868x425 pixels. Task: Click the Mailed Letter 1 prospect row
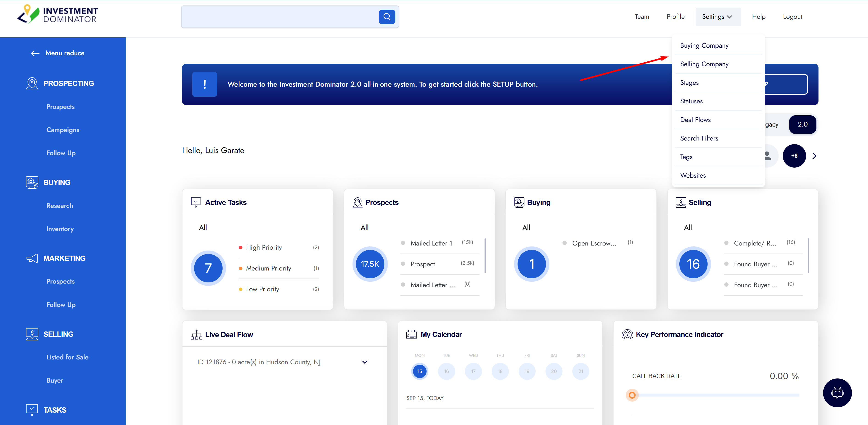click(440, 243)
